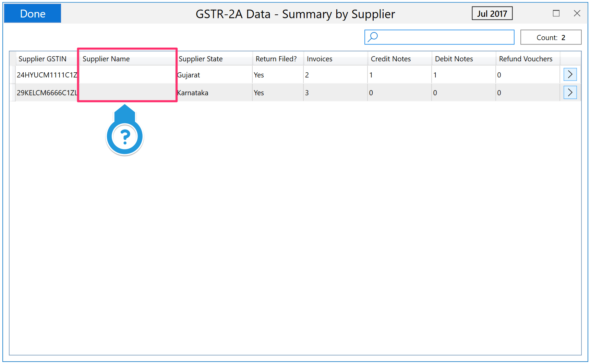This screenshot has height=364, width=591.
Task: Select row with GSTIN 24HYUCM1111C1Z
Action: (47, 75)
